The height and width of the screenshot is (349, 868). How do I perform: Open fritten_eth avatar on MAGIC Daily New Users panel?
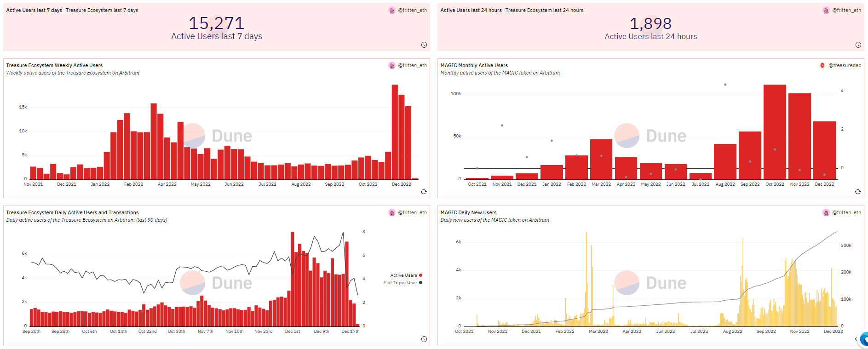pos(826,212)
